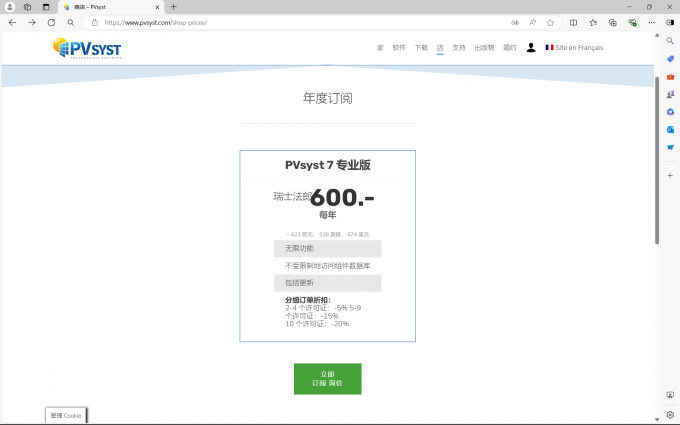This screenshot has width=680, height=425.
Task: Open sidebar Outlook icon
Action: tap(670, 130)
